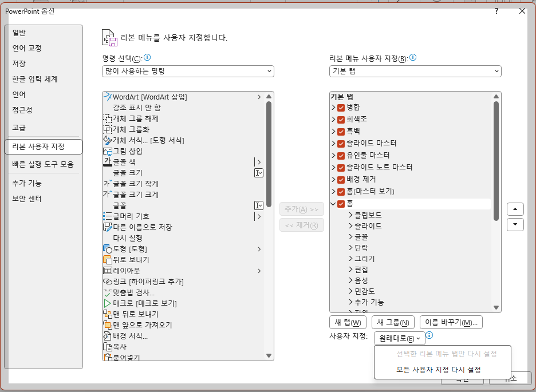Uncheck the 흑백 tab checkbox
The image size is (536, 392).
[341, 132]
